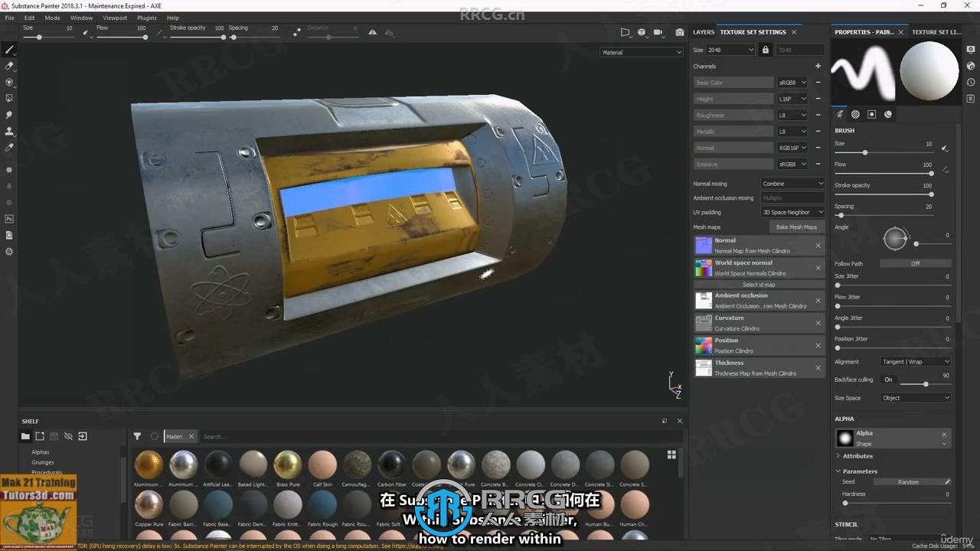Select the Smudge tool
The image size is (980, 551).
click(x=9, y=115)
